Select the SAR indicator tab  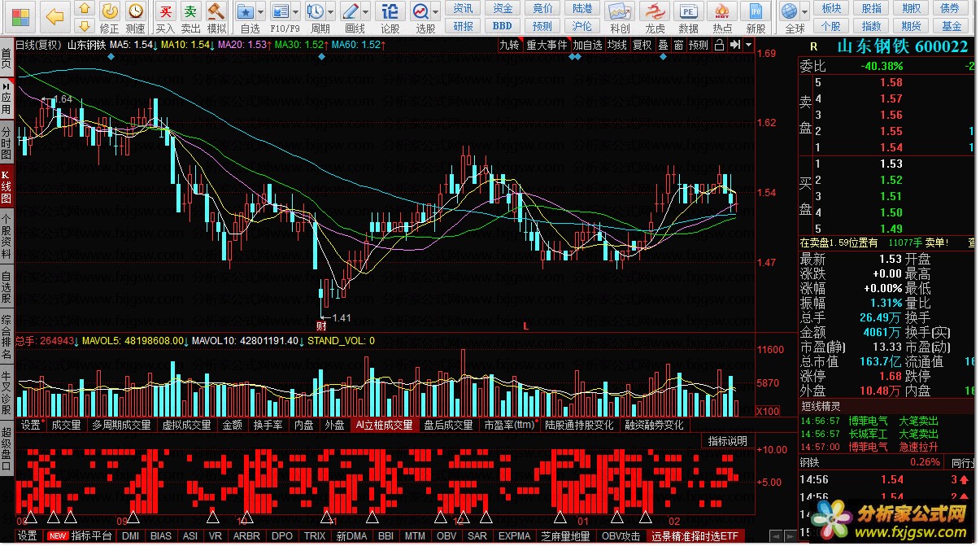tap(477, 535)
